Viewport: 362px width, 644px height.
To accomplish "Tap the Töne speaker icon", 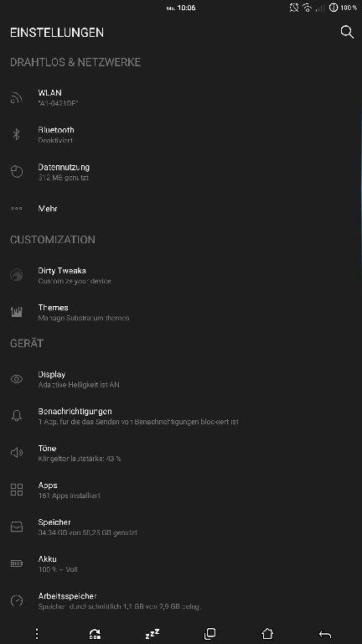I will (17, 453).
